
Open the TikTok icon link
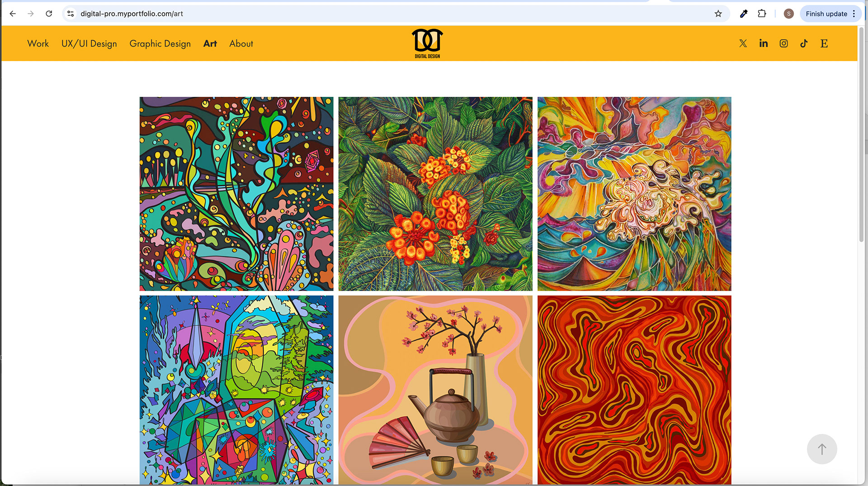[x=804, y=43]
